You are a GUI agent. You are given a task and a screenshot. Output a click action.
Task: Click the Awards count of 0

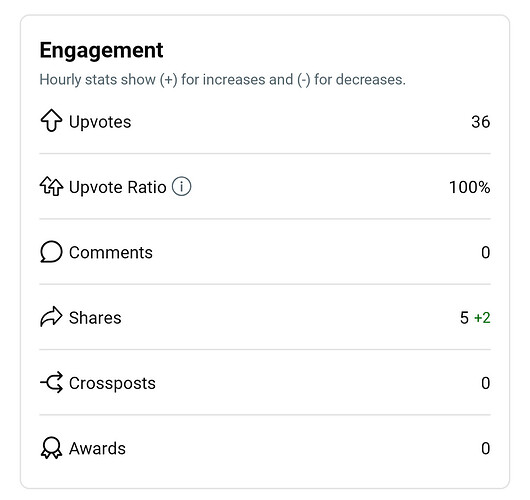tap(486, 449)
